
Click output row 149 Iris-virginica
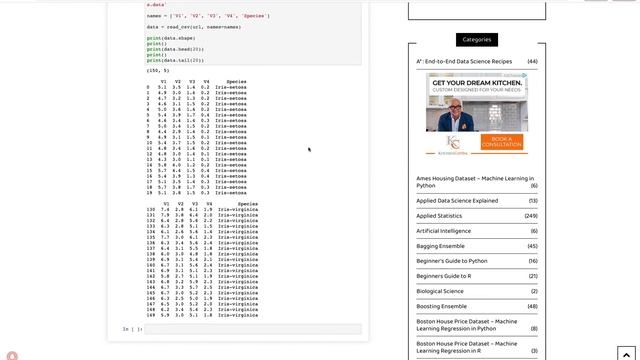pyautogui.click(x=202, y=315)
